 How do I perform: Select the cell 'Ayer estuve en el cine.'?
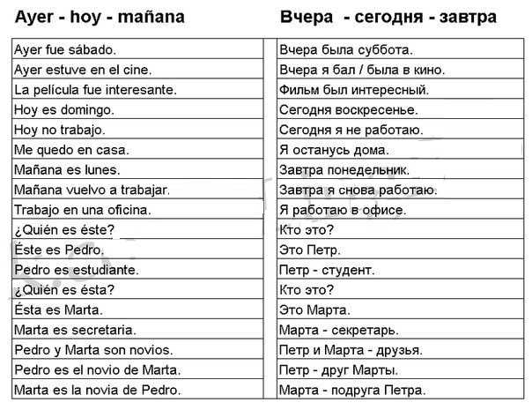tap(137, 69)
